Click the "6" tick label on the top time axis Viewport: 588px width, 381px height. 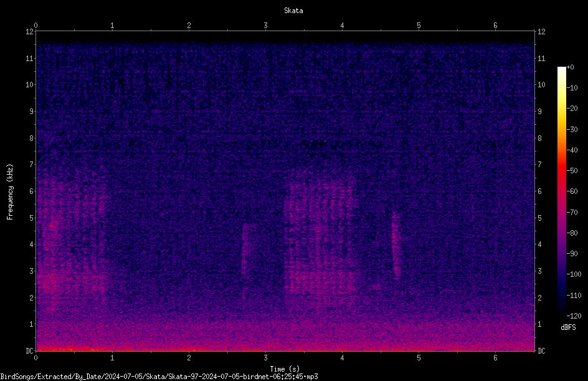tap(495, 26)
